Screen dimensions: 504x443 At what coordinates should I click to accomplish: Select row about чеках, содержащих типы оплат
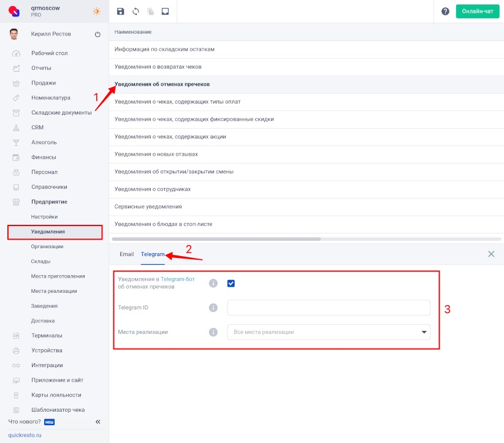307,102
